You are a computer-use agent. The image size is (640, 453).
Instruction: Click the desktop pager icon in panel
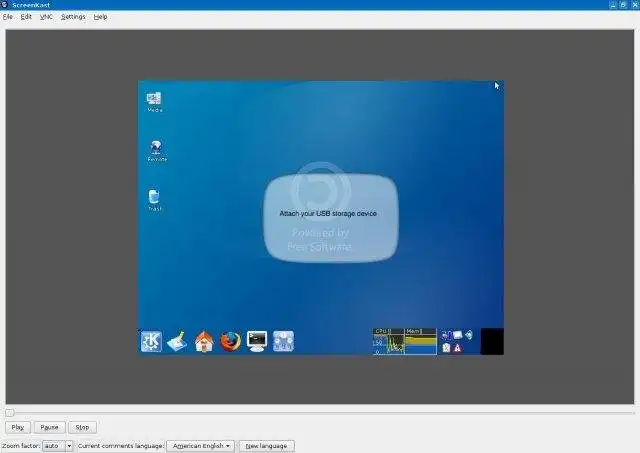[x=283, y=341]
